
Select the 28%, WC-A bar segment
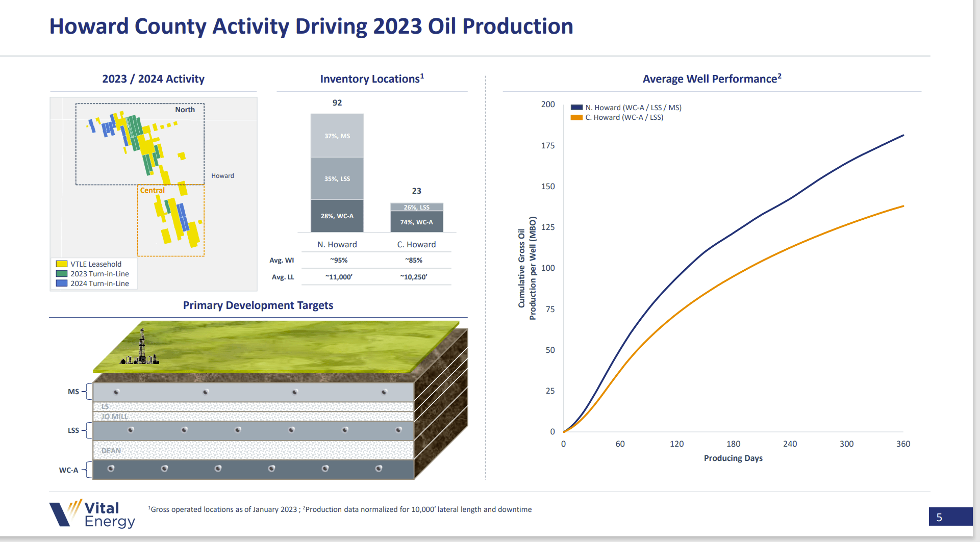pyautogui.click(x=337, y=216)
